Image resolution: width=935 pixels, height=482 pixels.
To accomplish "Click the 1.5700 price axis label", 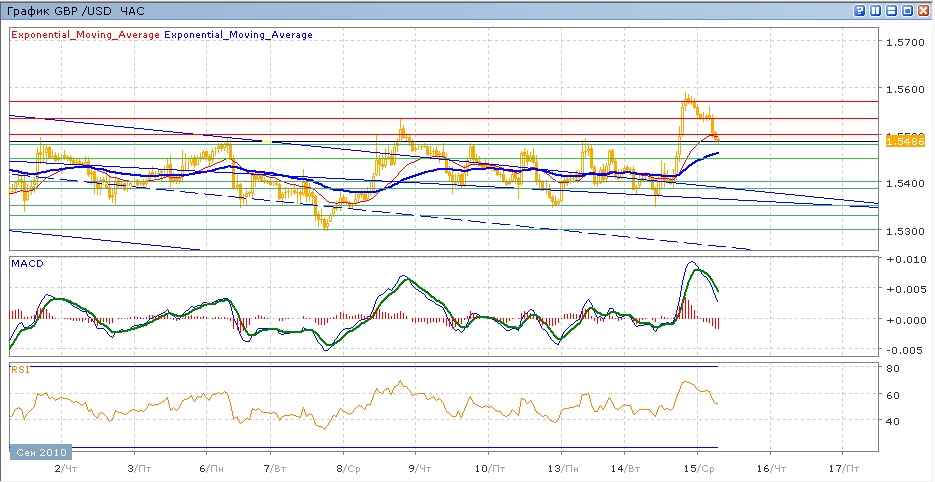I will click(x=905, y=43).
